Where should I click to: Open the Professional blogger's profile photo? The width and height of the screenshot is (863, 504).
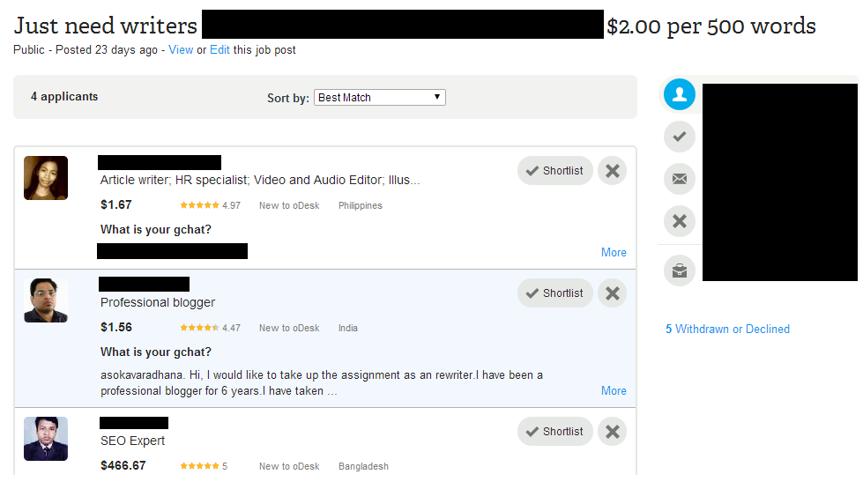tap(46, 300)
